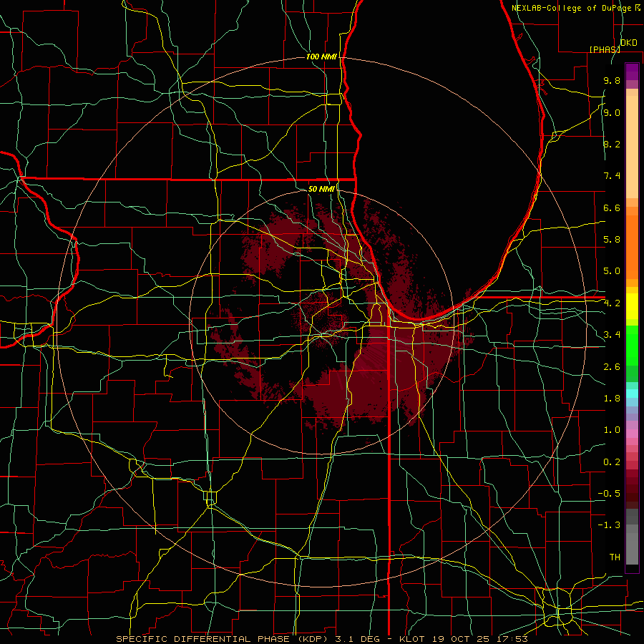This screenshot has width=644, height=644.
Task: Click the 9.0 value on the legend
Action: click(612, 113)
